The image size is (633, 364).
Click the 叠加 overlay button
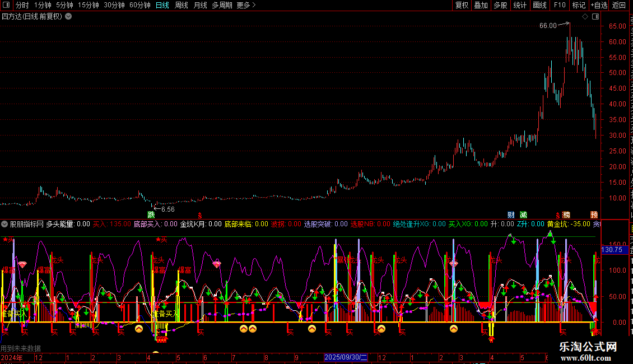pyautogui.click(x=481, y=5)
